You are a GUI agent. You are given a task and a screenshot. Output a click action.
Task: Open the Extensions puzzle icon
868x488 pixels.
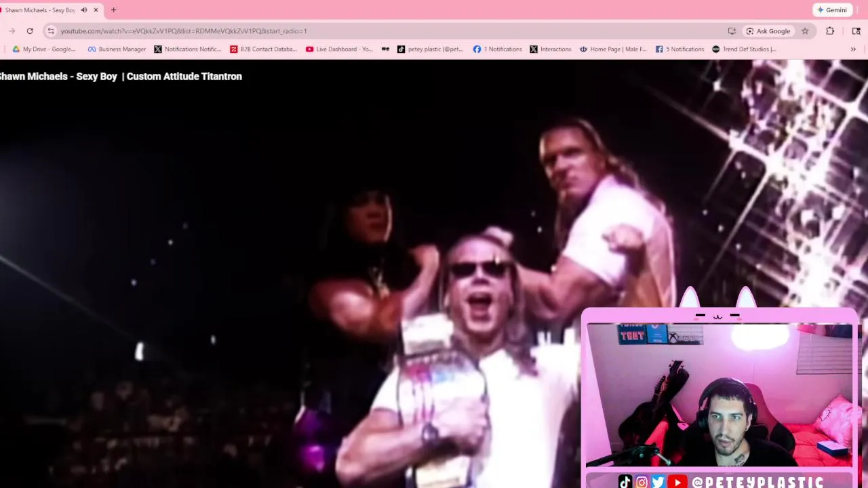click(830, 31)
